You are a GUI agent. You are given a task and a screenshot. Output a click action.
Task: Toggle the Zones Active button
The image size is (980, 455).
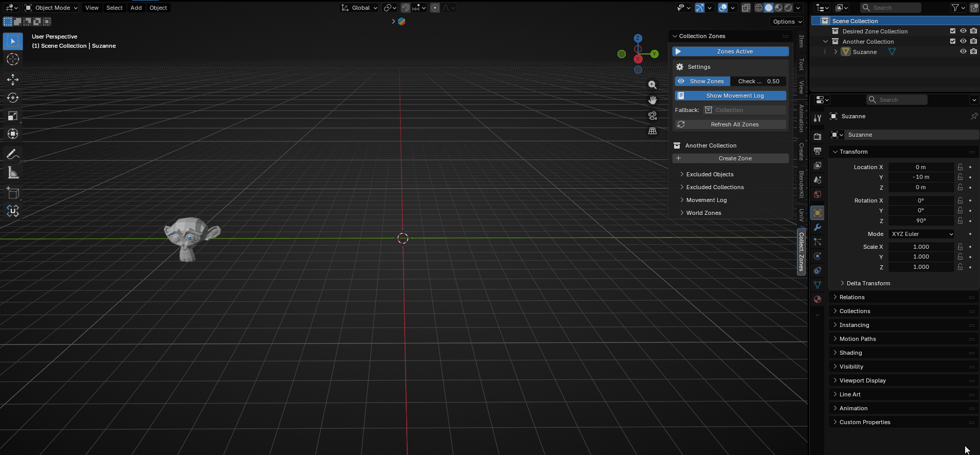click(731, 51)
